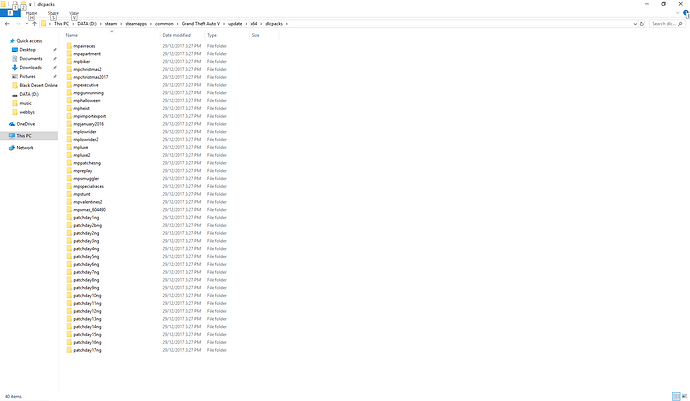
Task: Sort by the Type column header
Action: click(x=212, y=35)
